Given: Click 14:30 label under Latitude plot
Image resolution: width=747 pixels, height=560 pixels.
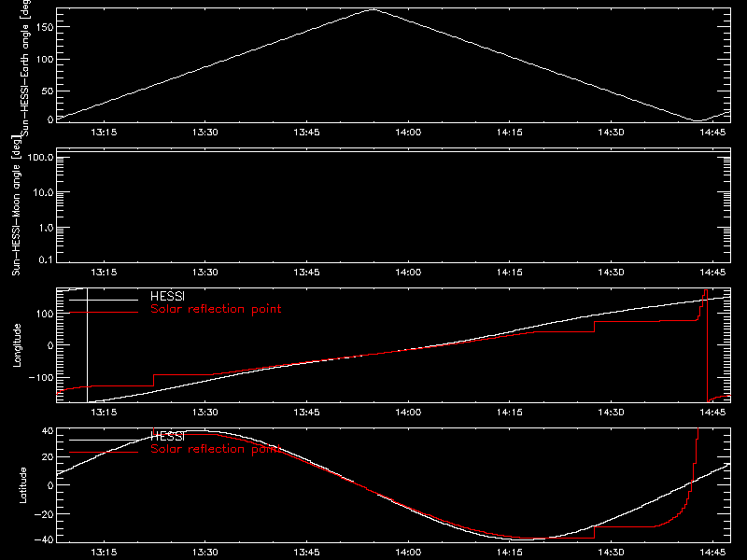Looking at the screenshot, I should [612, 553].
